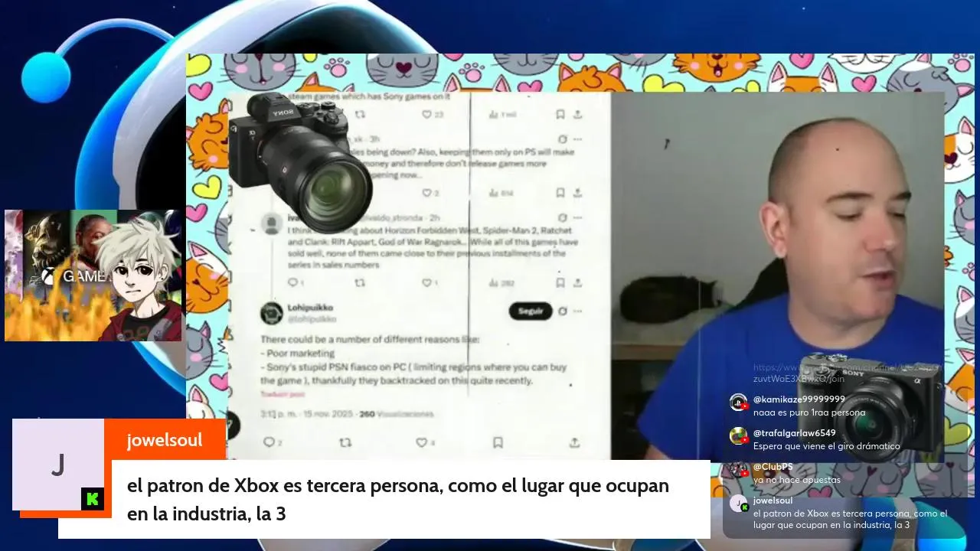Select the large J avatar tile for jowelsoul

click(58, 465)
